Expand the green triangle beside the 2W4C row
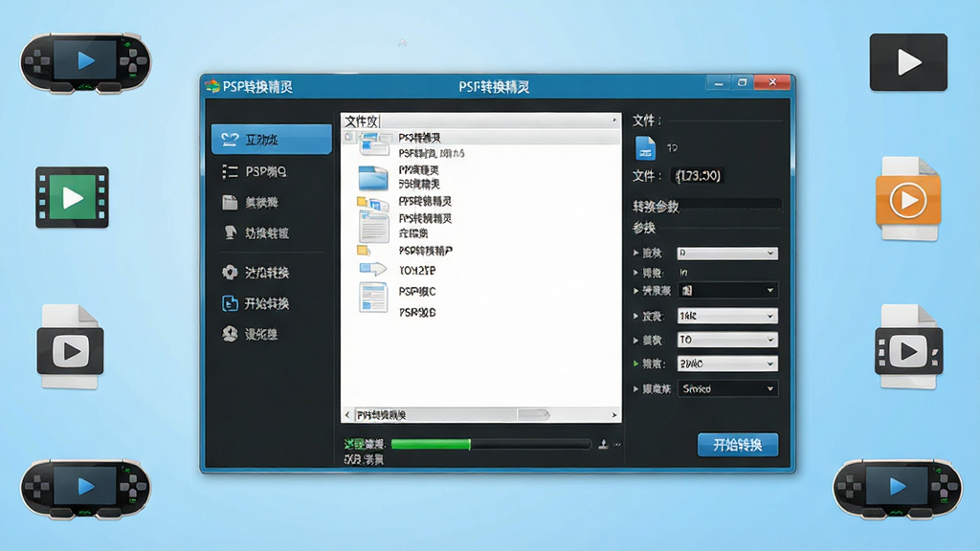 pyautogui.click(x=636, y=363)
